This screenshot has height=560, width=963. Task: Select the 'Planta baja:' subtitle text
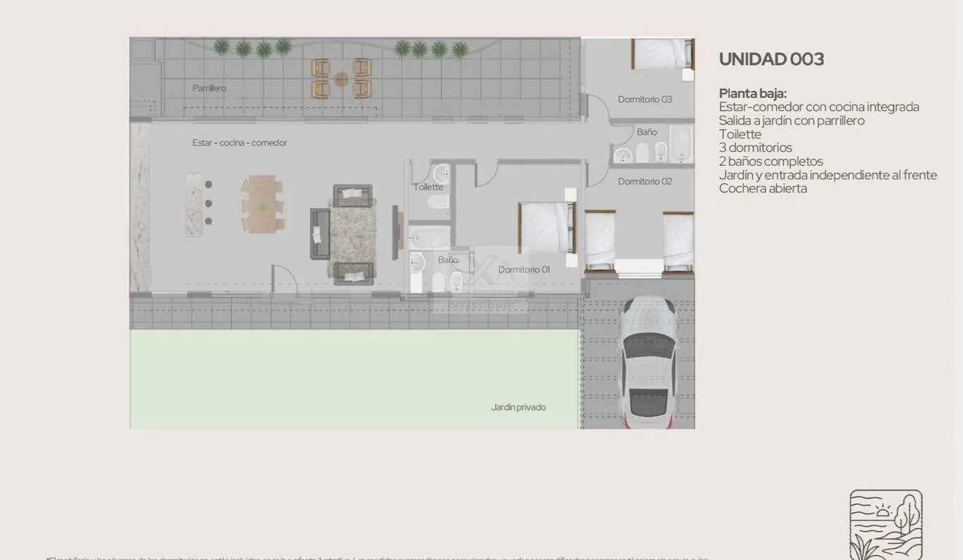coord(752,93)
